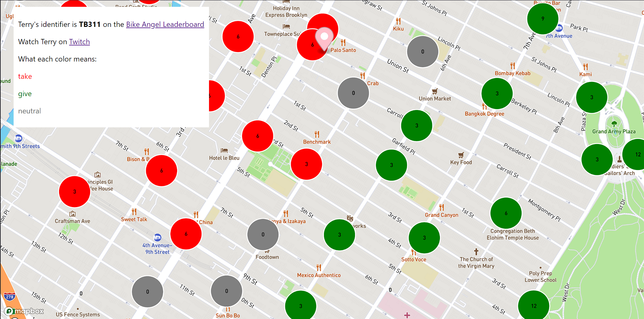Click red station 6 under the pin
Screen dimensions: 644x319
[x=312, y=45]
